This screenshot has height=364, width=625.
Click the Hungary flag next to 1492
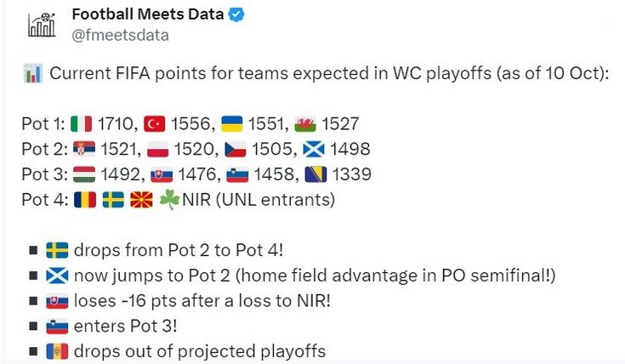pyautogui.click(x=85, y=175)
